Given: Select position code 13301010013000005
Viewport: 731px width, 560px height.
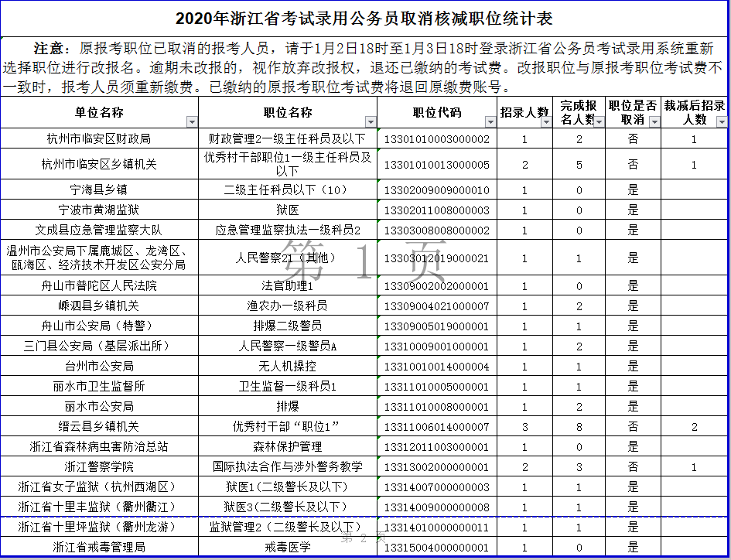Looking at the screenshot, I should point(437,164).
